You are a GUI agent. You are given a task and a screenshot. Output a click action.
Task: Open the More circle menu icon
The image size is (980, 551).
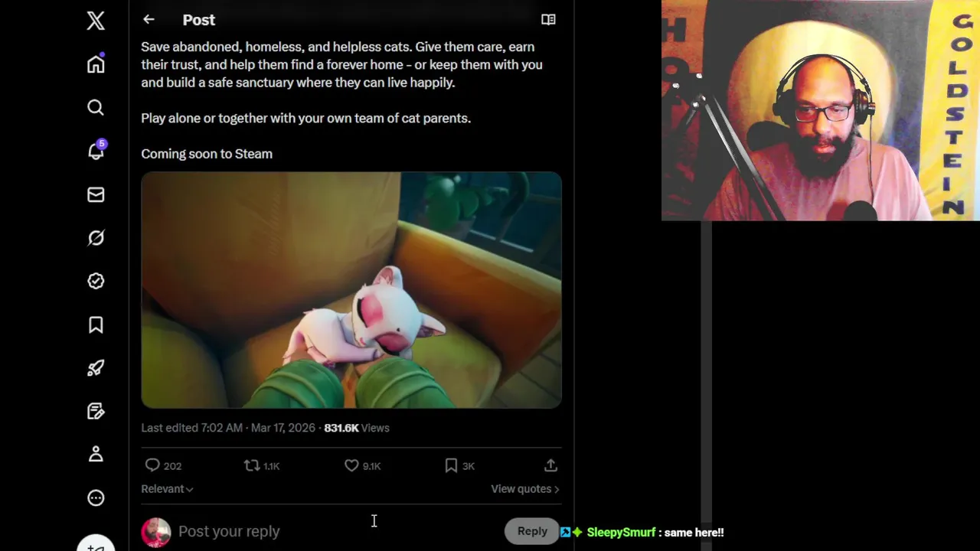click(96, 497)
